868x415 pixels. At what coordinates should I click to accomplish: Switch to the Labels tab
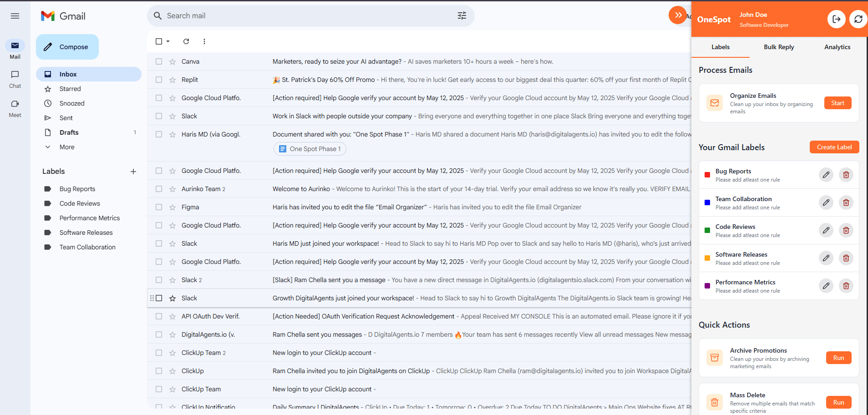tap(721, 47)
